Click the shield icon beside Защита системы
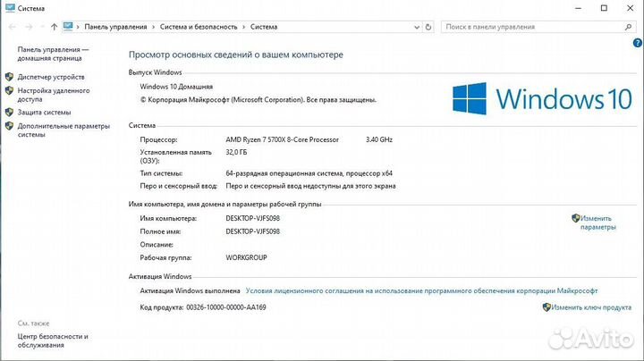This screenshot has height=361, width=644. point(10,113)
